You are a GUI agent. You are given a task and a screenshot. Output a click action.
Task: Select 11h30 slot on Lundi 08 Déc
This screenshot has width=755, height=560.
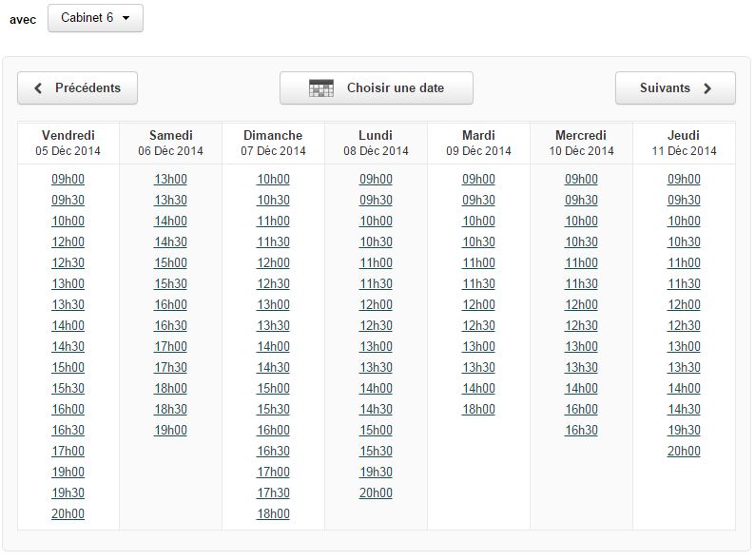[376, 283]
